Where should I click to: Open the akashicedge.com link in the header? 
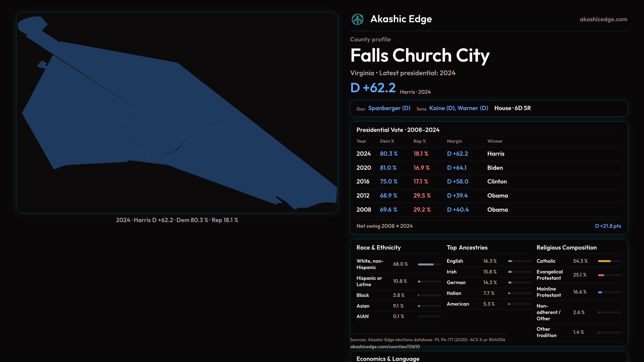pyautogui.click(x=603, y=19)
